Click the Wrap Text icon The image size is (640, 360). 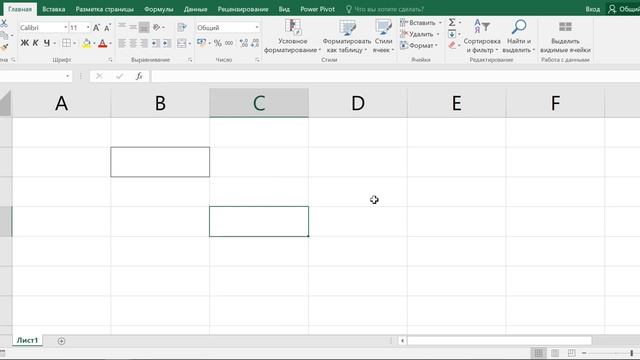pyautogui.click(x=182, y=27)
